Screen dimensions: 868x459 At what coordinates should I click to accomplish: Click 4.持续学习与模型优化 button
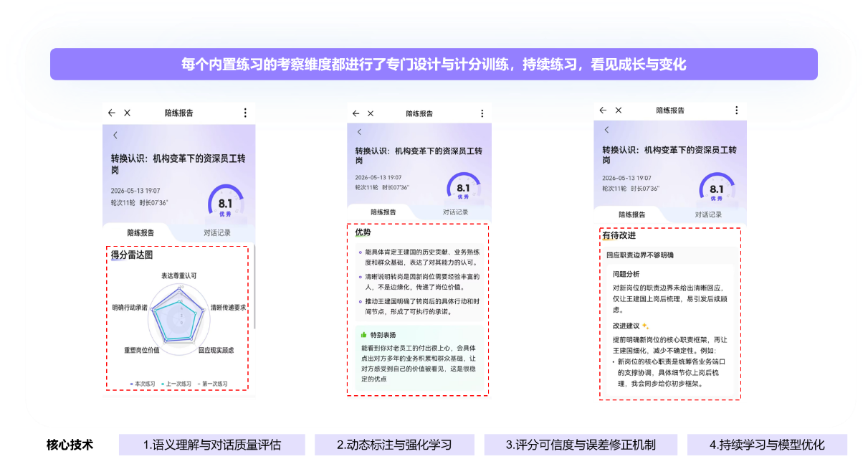point(767,445)
